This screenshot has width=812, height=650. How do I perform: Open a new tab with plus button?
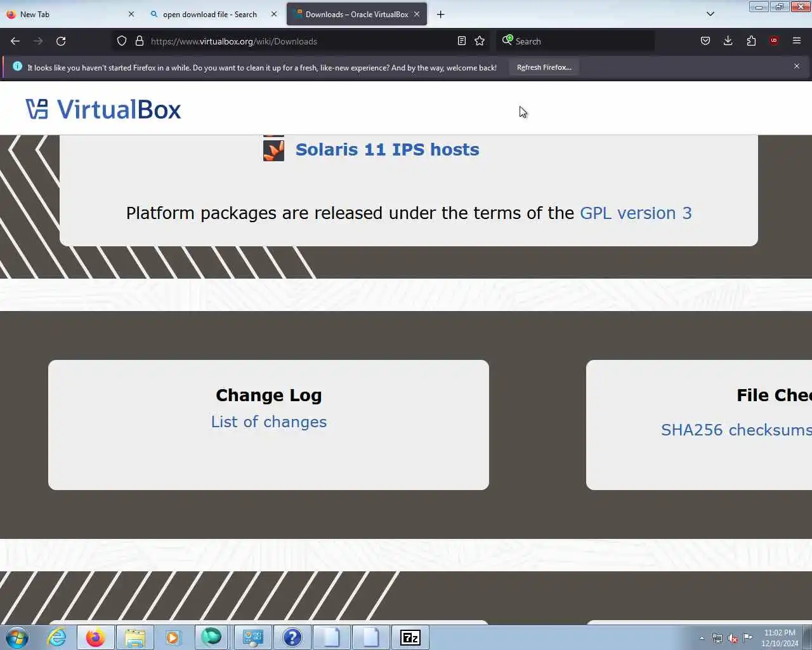[440, 14]
